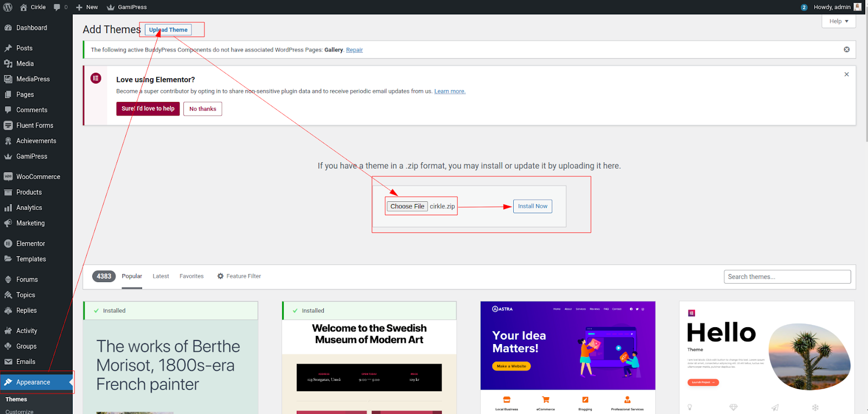Open the GamiPress menu in the top admin bar
868x414 pixels.
(x=127, y=7)
